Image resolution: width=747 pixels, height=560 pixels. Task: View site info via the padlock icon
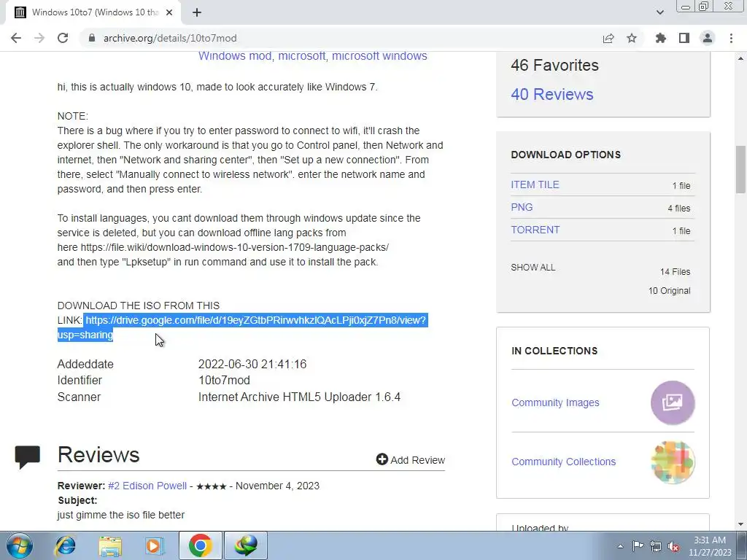[92, 38]
